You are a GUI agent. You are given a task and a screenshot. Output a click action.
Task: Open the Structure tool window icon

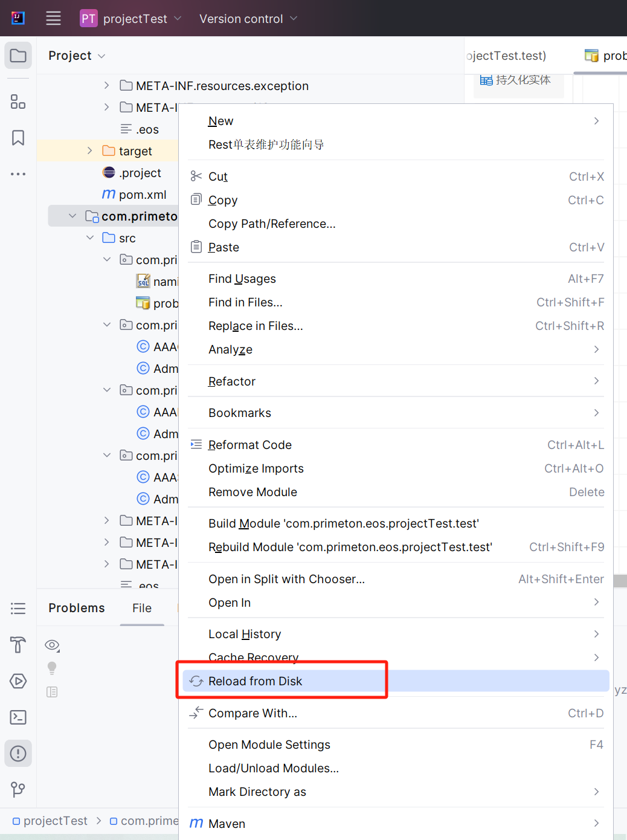18,102
